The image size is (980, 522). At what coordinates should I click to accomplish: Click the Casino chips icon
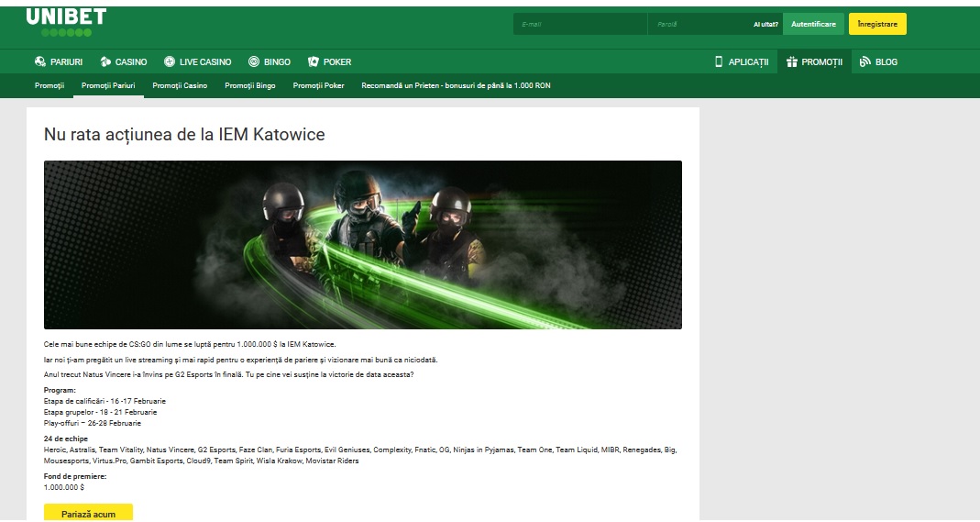pos(105,61)
